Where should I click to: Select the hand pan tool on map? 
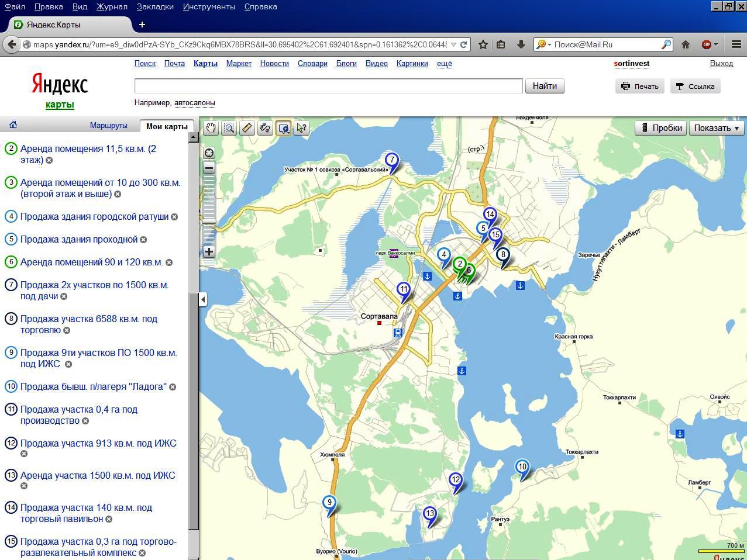tap(211, 128)
